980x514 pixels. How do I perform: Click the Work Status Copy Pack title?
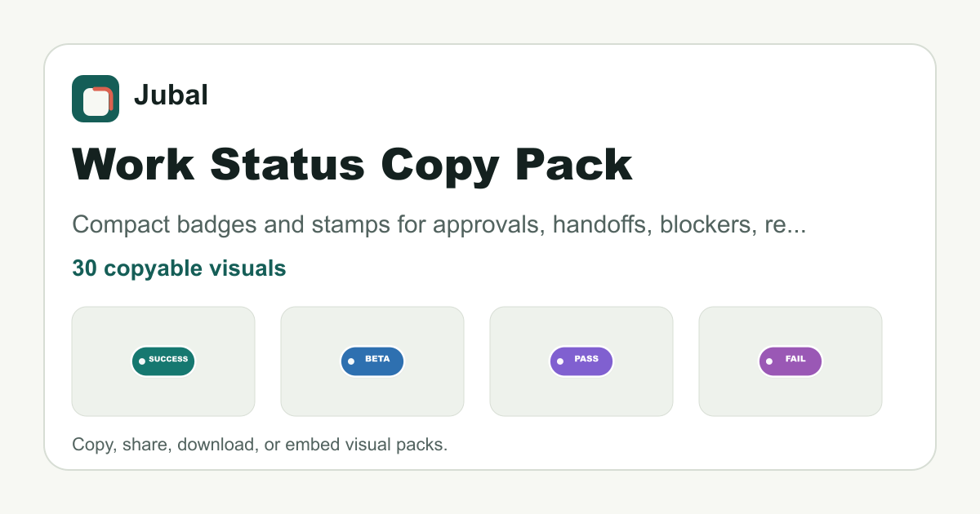[x=352, y=166]
